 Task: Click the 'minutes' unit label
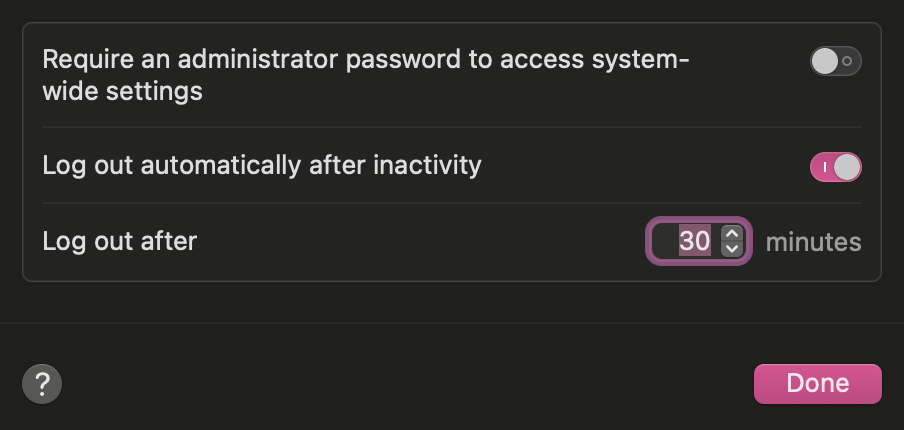pos(812,242)
